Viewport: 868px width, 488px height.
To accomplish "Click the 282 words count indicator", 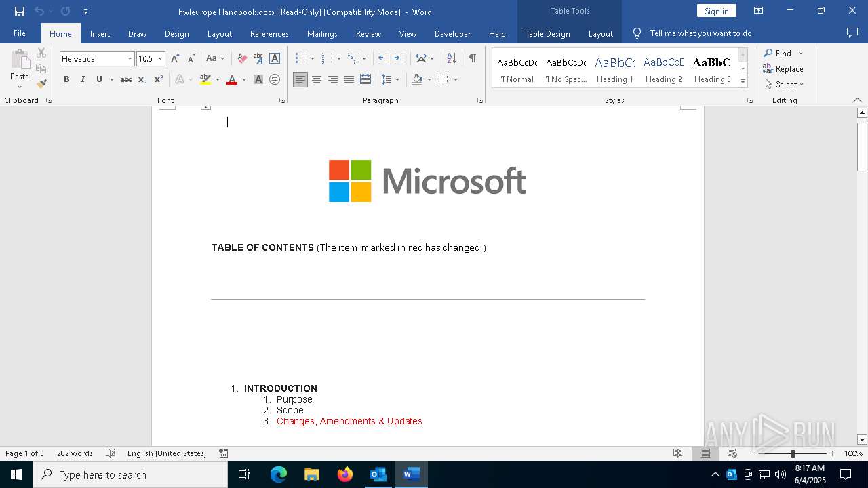I will (x=75, y=453).
